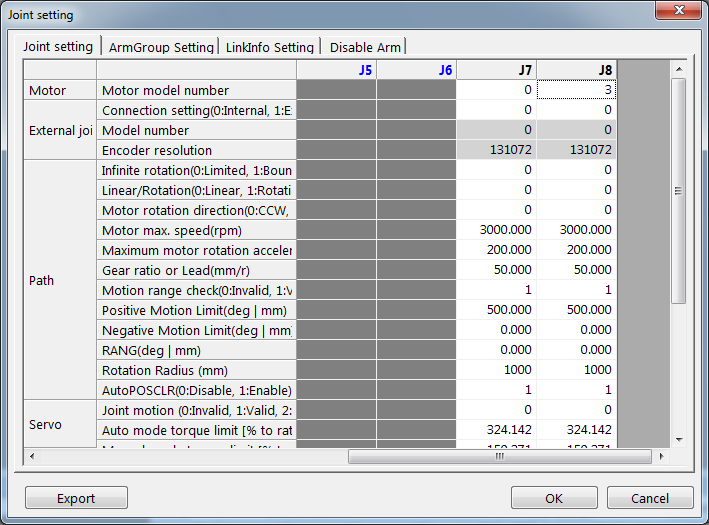Select the J8 Motion range check cell
The height and width of the screenshot is (525, 709).
(x=576, y=290)
